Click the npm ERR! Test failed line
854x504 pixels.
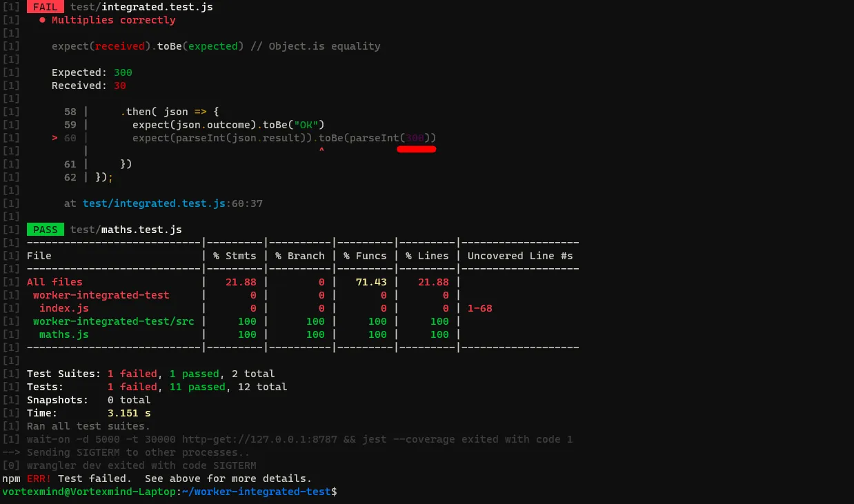click(x=157, y=478)
